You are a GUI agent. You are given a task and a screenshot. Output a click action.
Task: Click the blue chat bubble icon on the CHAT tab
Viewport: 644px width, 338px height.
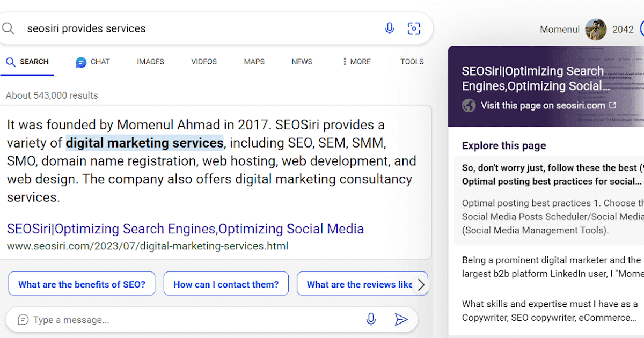(x=81, y=62)
